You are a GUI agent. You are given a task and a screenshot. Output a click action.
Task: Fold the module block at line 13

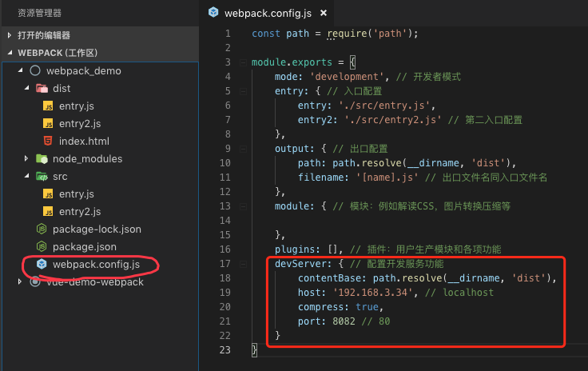click(243, 206)
